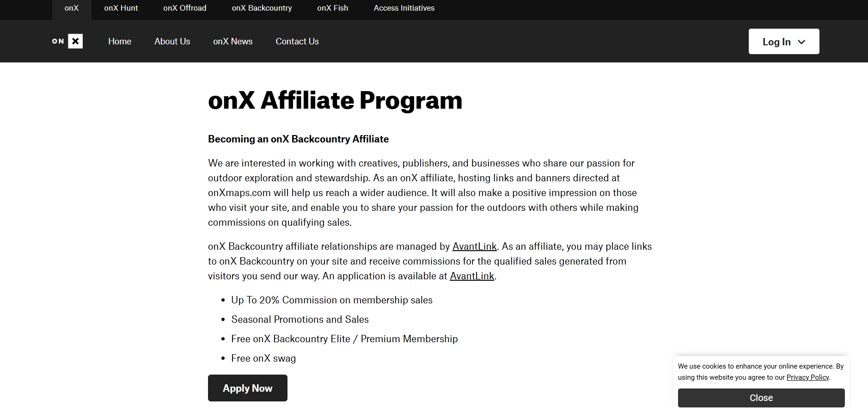This screenshot has width=868, height=419.
Task: Switch to the onX Offroad tab
Action: click(x=185, y=8)
